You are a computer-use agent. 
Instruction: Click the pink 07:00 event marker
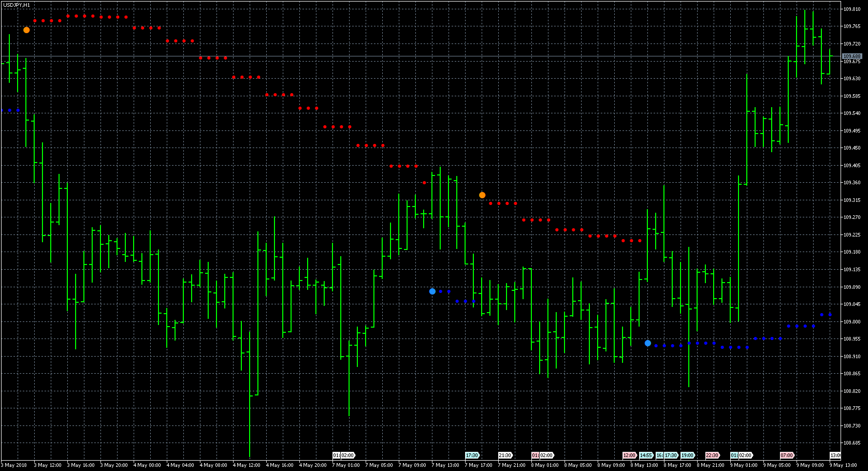point(787,455)
